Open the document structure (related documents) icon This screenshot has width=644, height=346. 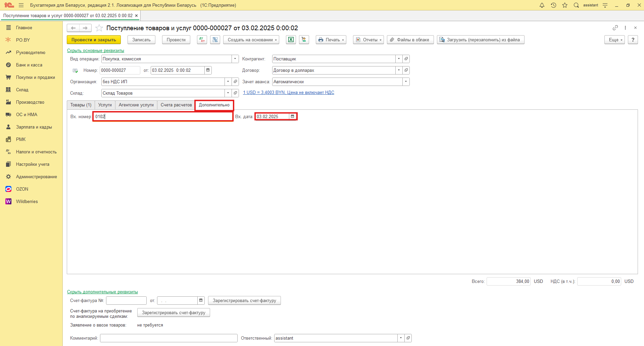(215, 40)
